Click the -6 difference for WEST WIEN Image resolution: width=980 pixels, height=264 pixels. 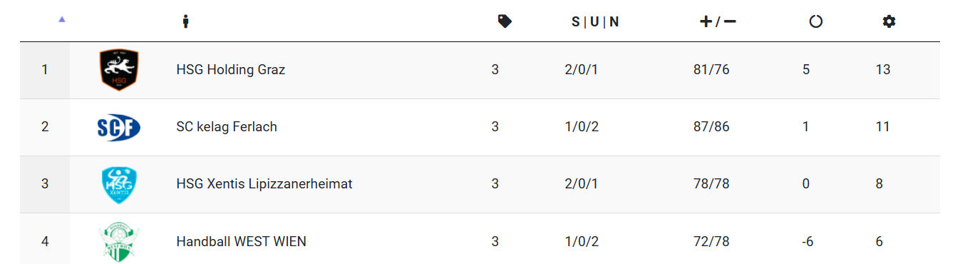(x=808, y=241)
